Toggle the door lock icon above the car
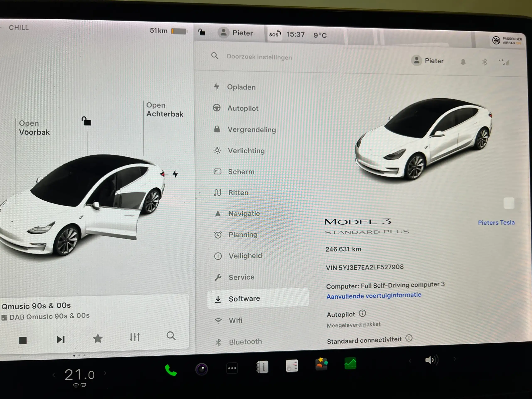Image resolution: width=532 pixels, height=399 pixels. [x=86, y=121]
